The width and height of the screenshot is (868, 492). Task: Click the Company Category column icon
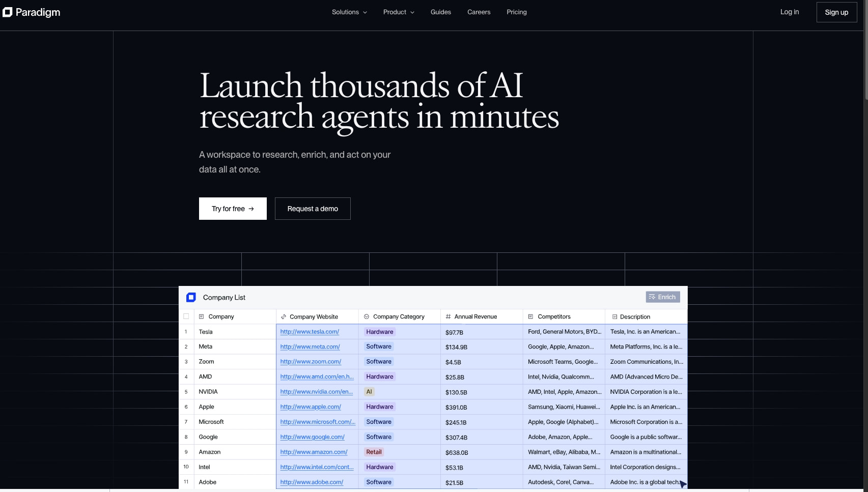pyautogui.click(x=367, y=316)
